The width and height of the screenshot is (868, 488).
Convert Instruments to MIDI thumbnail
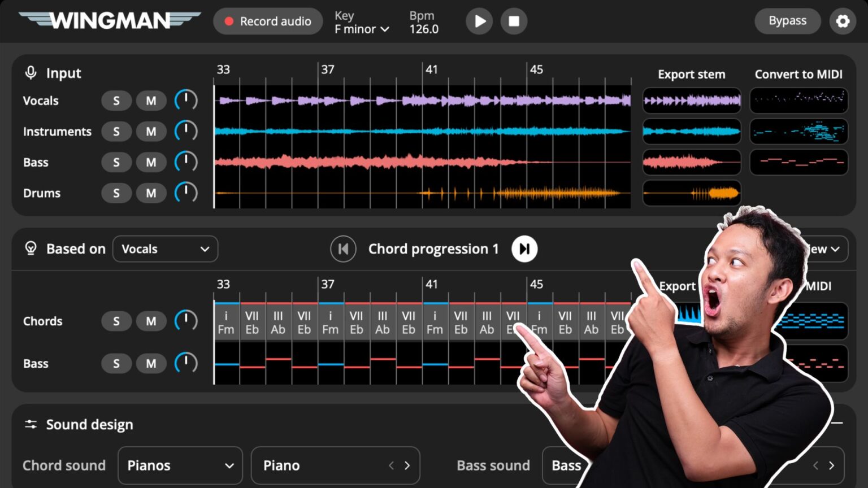pos(798,132)
